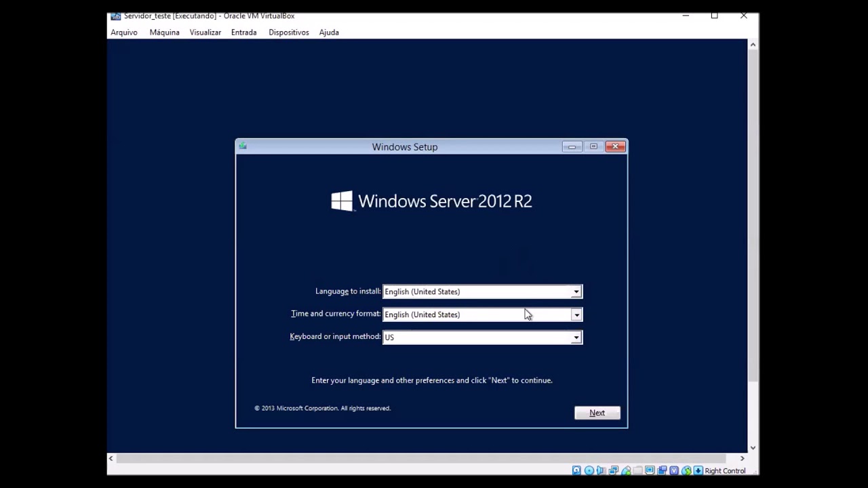Maximize the VirtualBox window
This screenshot has width=868, height=488.
714,16
